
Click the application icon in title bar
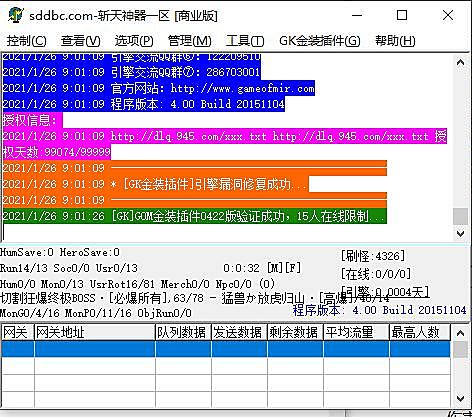coord(16,15)
